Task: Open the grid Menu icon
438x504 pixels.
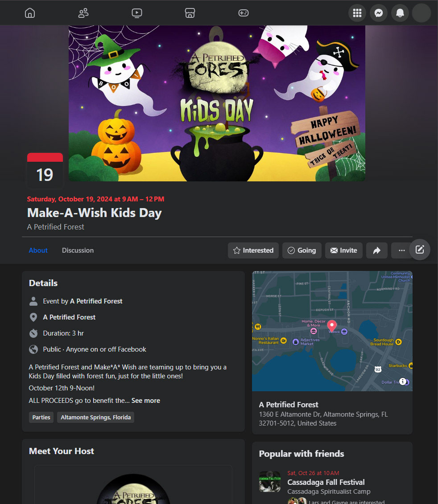Action: (x=357, y=13)
